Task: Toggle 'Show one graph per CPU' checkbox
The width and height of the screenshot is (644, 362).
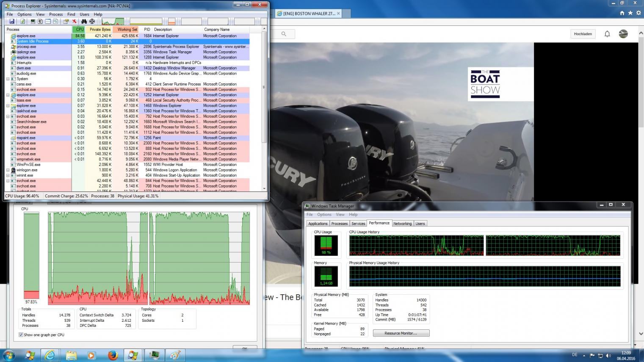Action: tap(21, 334)
